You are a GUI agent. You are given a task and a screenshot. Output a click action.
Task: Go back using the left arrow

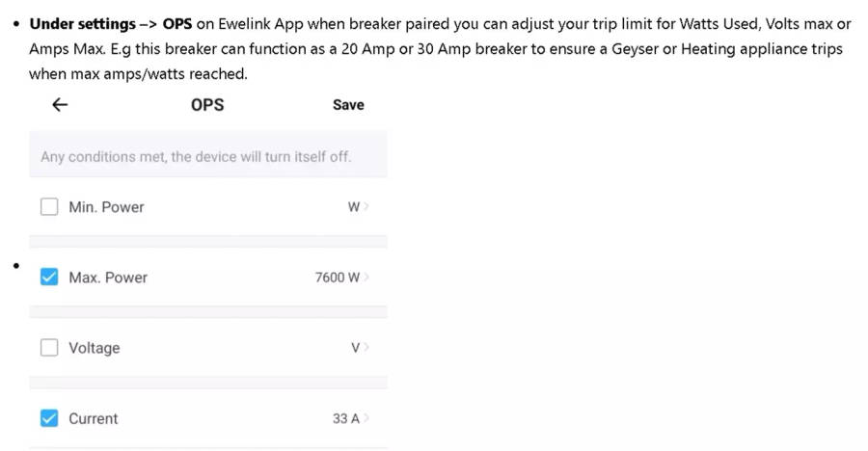click(60, 105)
